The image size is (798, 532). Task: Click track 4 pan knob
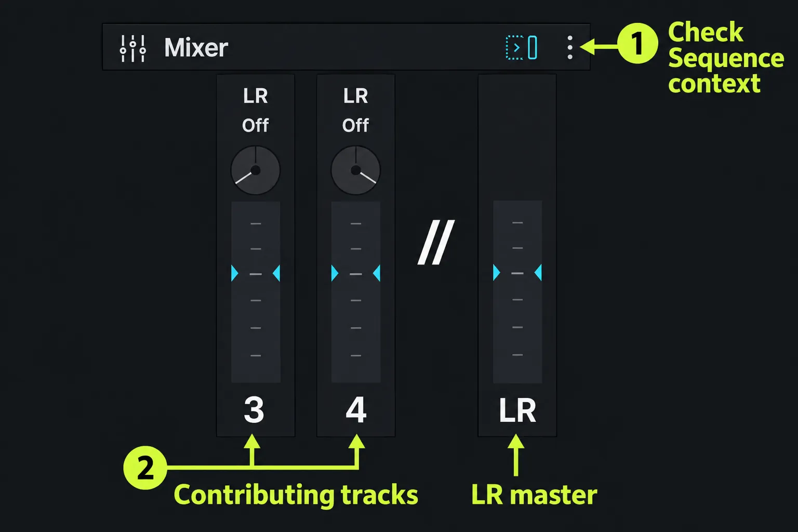[x=355, y=170]
